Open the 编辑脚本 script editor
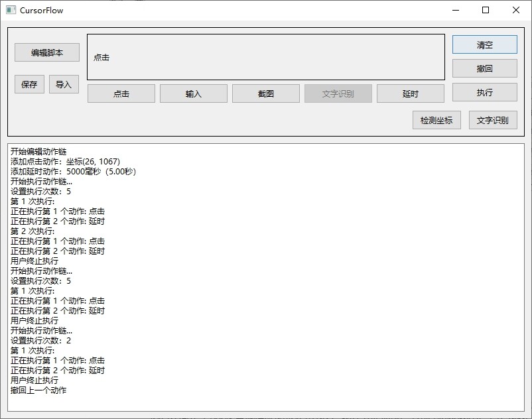Image resolution: width=532 pixels, height=419 pixels. tap(47, 52)
